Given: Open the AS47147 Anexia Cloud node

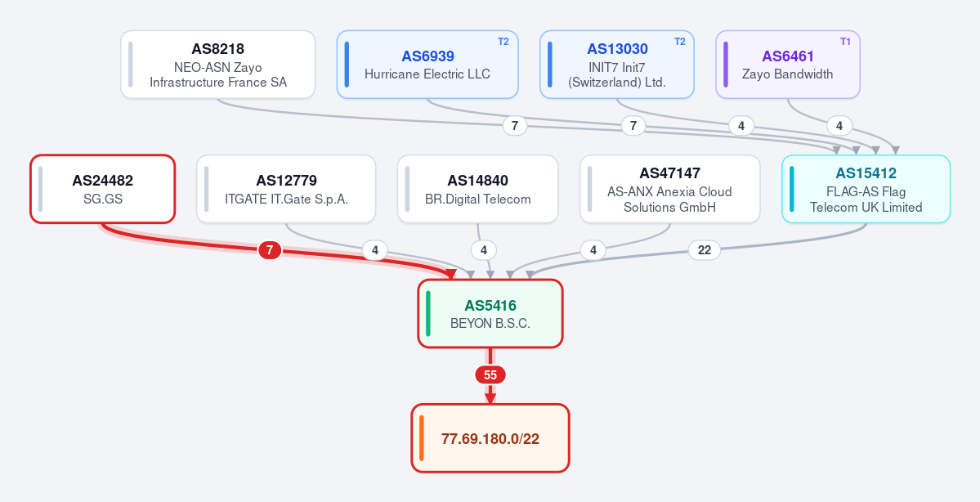Looking at the screenshot, I should (670, 189).
